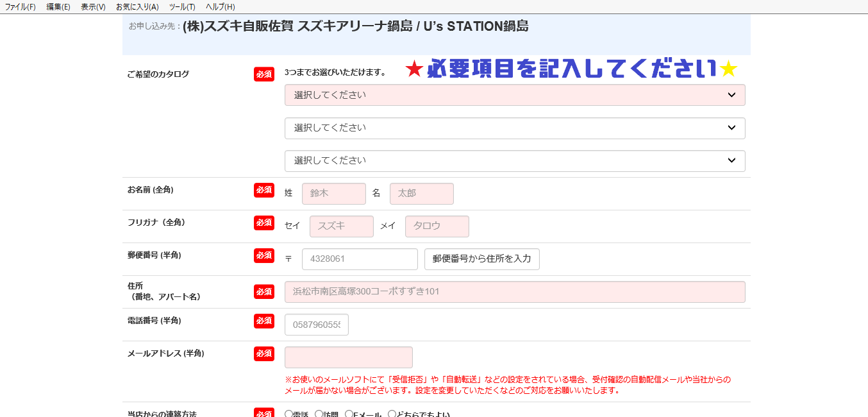868x417 pixels.
Task: Click the メールアドレス (半角) field label
Action: [166, 353]
